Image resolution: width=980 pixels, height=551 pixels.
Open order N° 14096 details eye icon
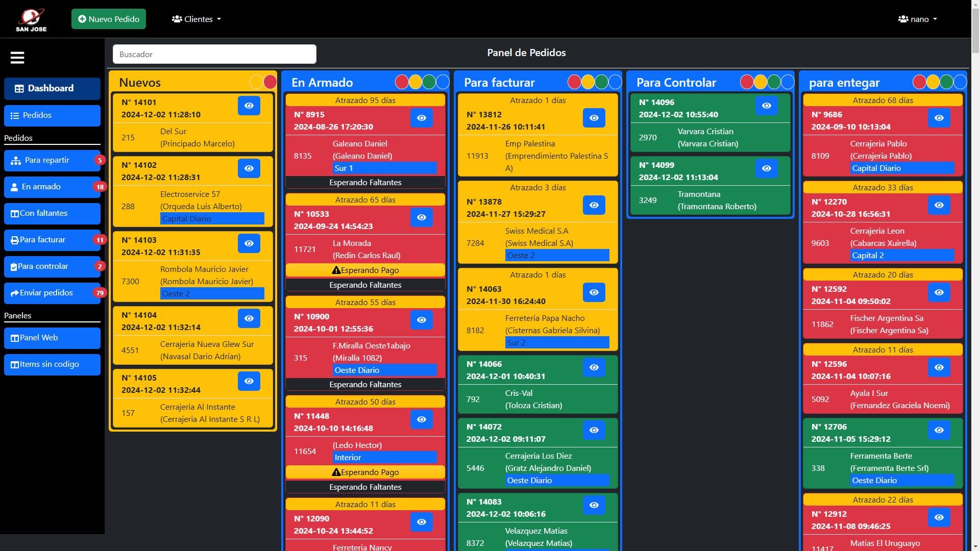pos(767,106)
